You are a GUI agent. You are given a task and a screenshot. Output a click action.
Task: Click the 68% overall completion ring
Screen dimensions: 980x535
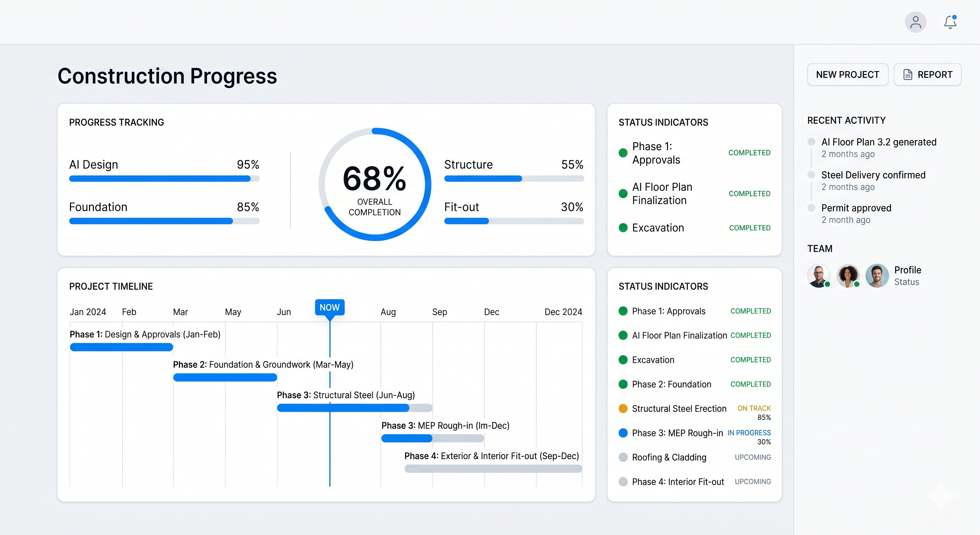(375, 184)
